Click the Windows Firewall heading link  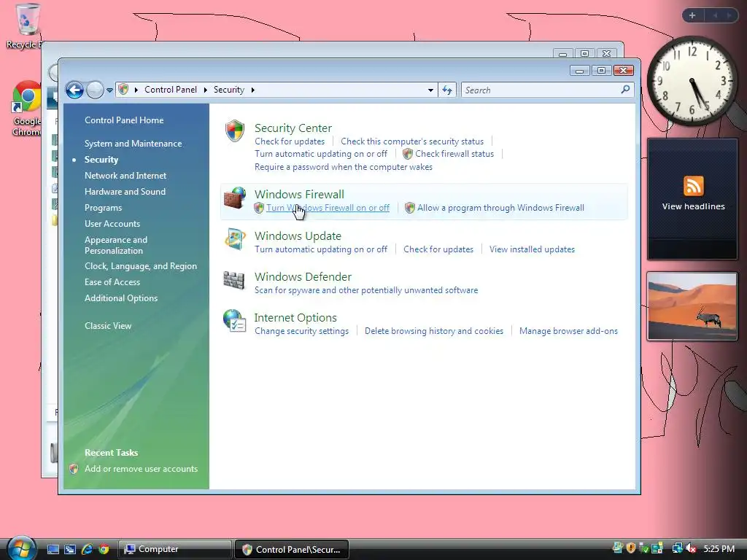pyautogui.click(x=299, y=194)
